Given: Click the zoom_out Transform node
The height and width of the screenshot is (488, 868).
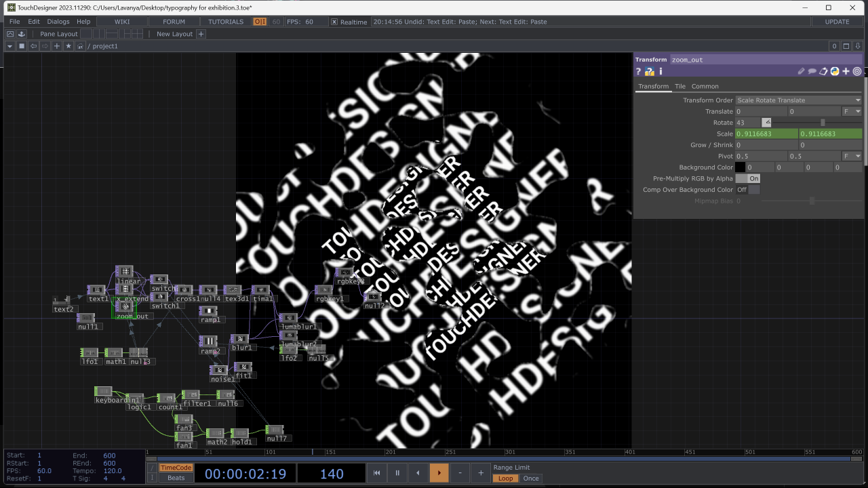Looking at the screenshot, I should tap(124, 307).
